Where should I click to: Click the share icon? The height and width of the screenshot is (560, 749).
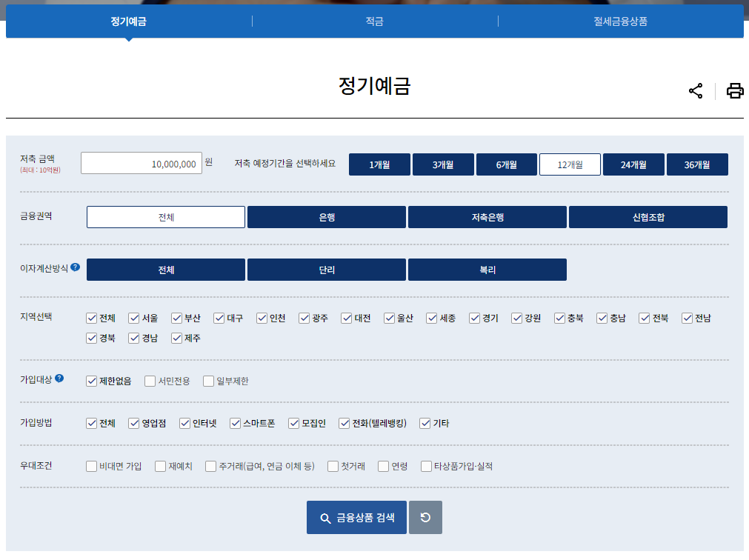tap(696, 90)
